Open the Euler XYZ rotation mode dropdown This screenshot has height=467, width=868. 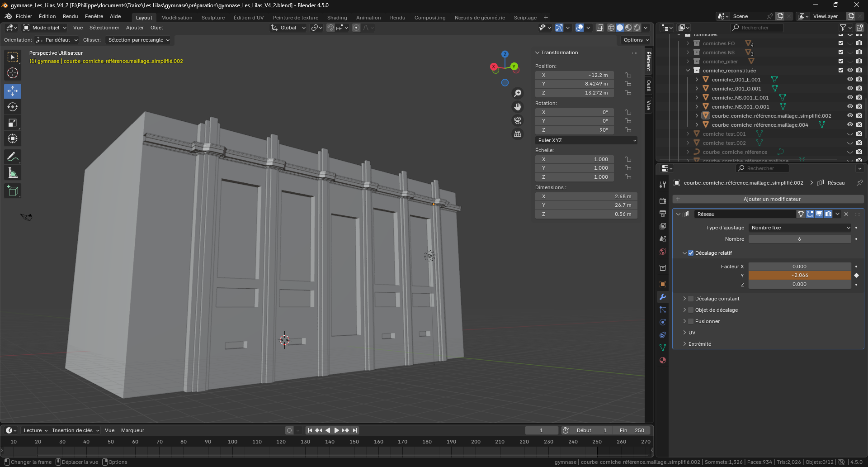click(586, 140)
